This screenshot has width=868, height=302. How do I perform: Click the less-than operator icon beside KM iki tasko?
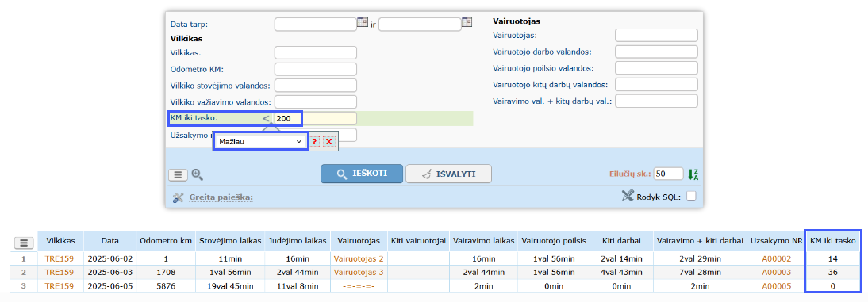click(267, 118)
